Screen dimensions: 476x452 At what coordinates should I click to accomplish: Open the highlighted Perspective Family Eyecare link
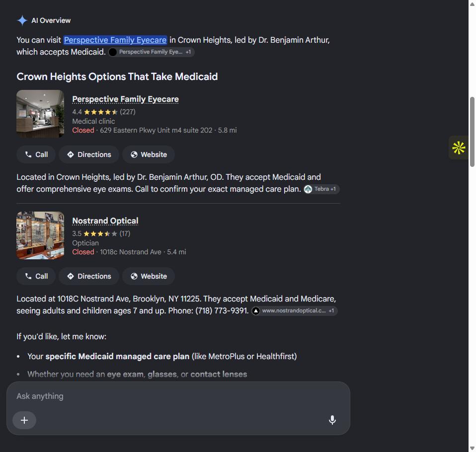pos(115,40)
